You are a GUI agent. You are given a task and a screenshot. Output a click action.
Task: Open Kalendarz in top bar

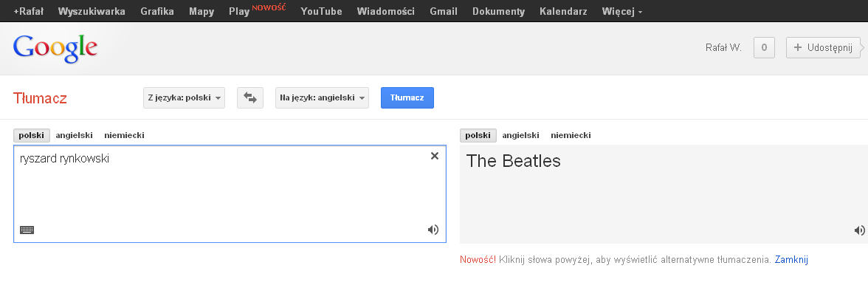pos(564,11)
